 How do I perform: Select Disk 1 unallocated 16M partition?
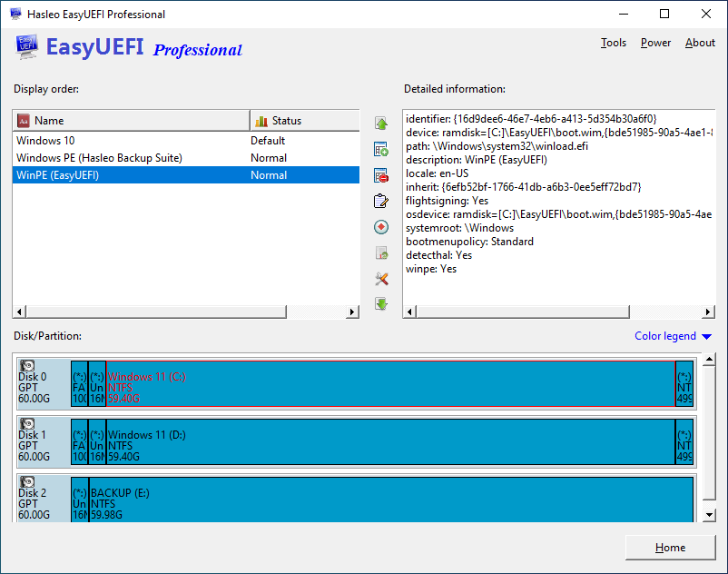97,442
